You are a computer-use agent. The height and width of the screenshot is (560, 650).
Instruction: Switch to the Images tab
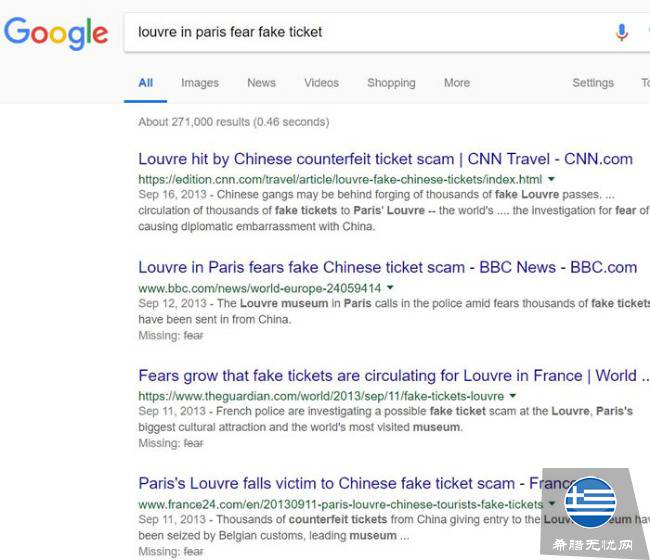[x=200, y=83]
